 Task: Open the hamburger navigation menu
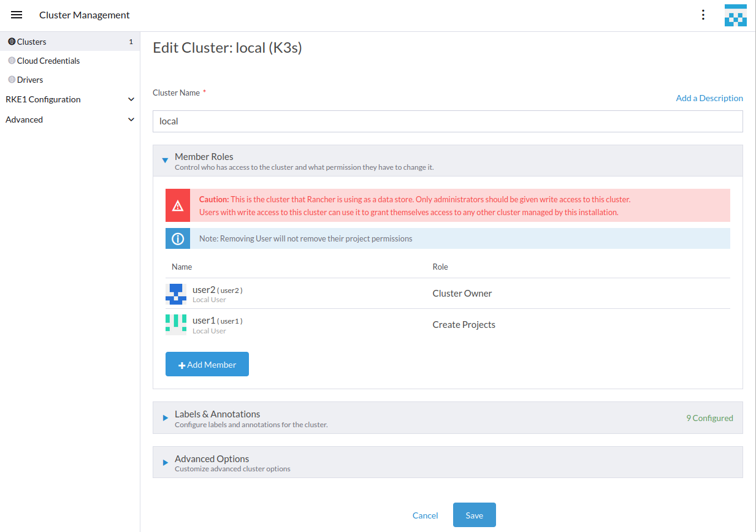coord(16,15)
